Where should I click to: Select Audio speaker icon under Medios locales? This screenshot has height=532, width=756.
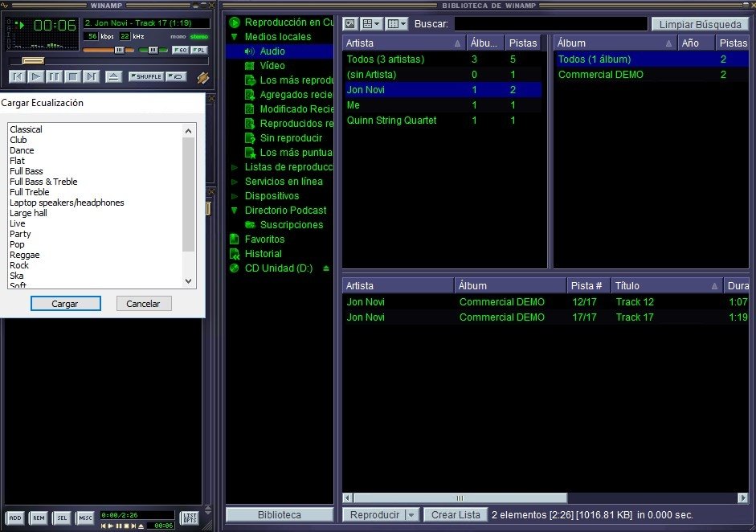[249, 51]
